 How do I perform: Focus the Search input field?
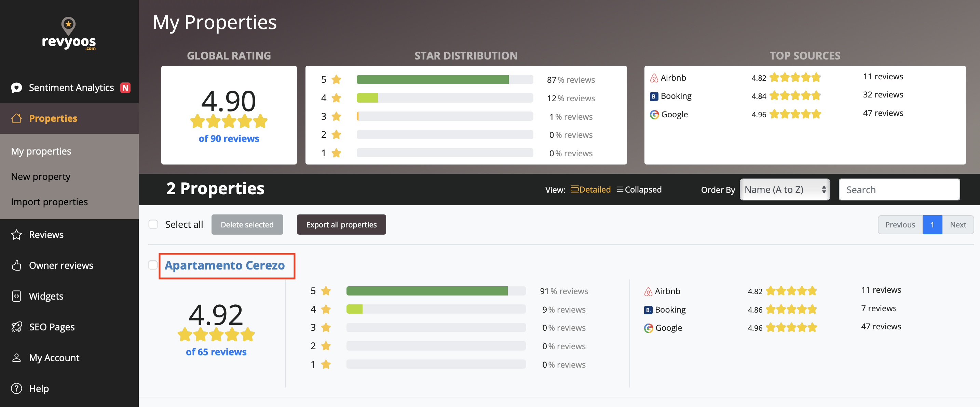tap(899, 189)
